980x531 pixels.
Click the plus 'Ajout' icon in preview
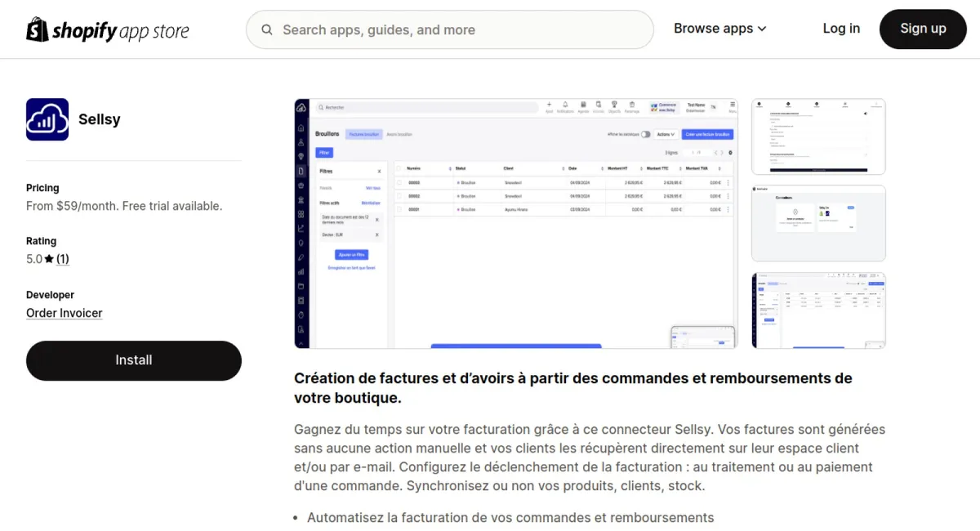pyautogui.click(x=549, y=105)
